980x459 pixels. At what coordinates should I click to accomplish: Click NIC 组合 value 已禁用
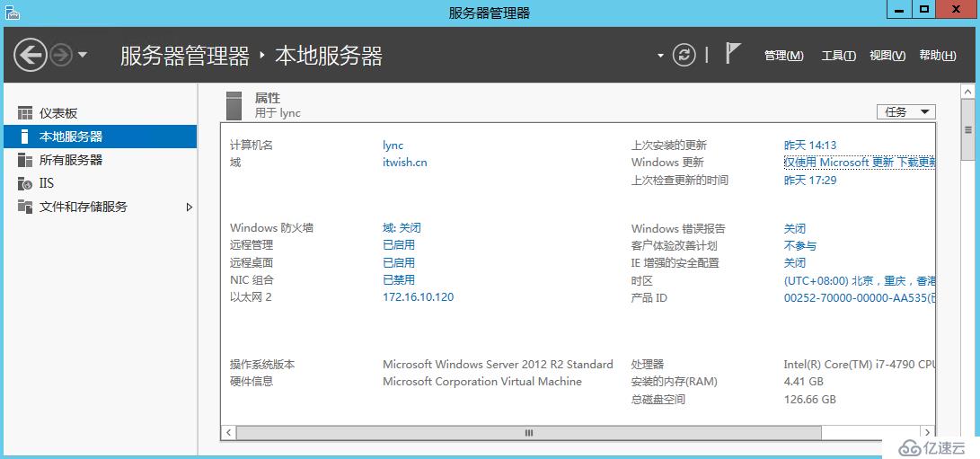click(x=399, y=279)
